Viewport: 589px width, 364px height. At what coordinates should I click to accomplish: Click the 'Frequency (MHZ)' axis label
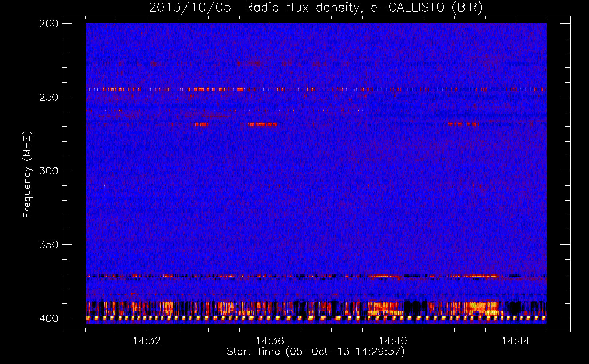[27, 174]
